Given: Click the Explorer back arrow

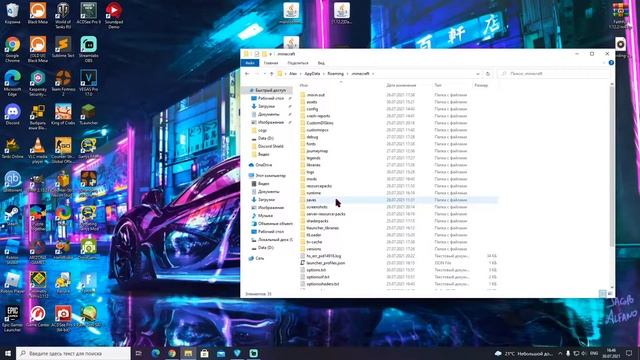Looking at the screenshot, I should coord(247,74).
